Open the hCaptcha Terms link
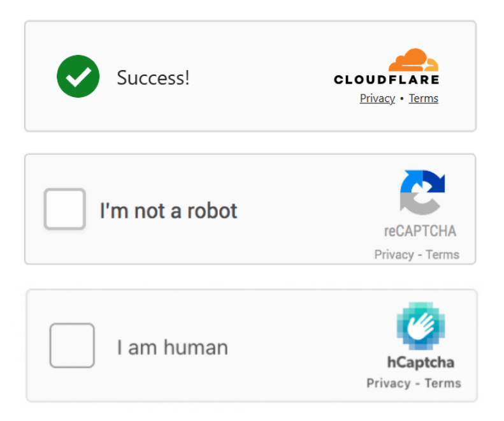The height and width of the screenshot is (421, 504). 442,383
